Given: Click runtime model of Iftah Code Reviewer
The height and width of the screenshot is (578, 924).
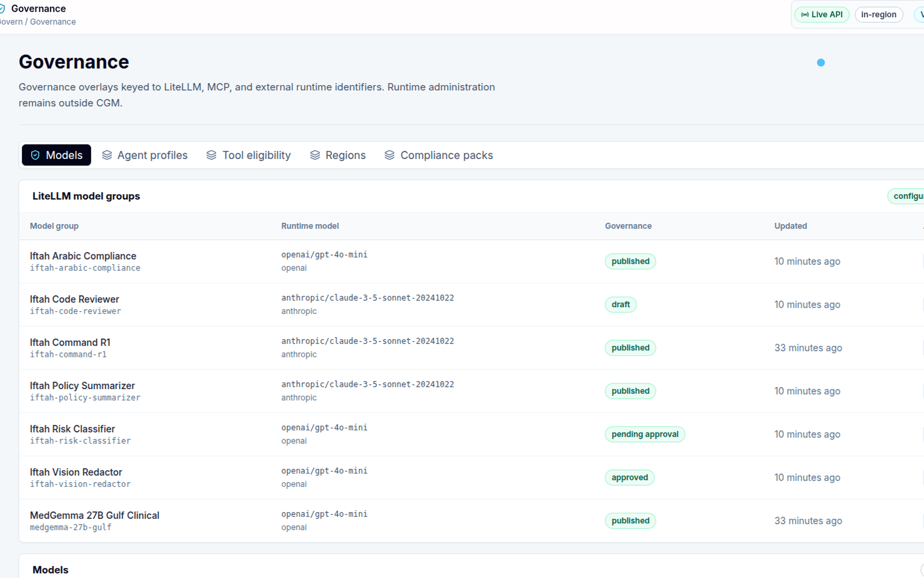Looking at the screenshot, I should [368, 298].
